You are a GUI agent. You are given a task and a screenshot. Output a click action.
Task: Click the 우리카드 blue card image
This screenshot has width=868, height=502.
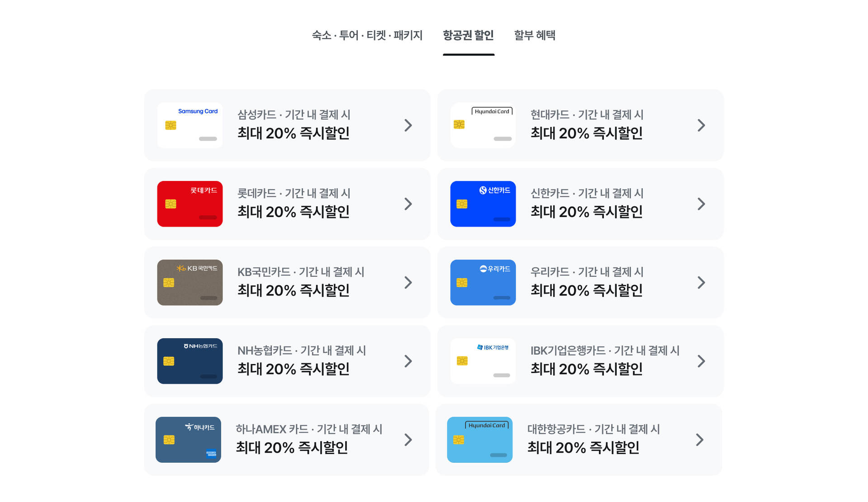pyautogui.click(x=483, y=283)
